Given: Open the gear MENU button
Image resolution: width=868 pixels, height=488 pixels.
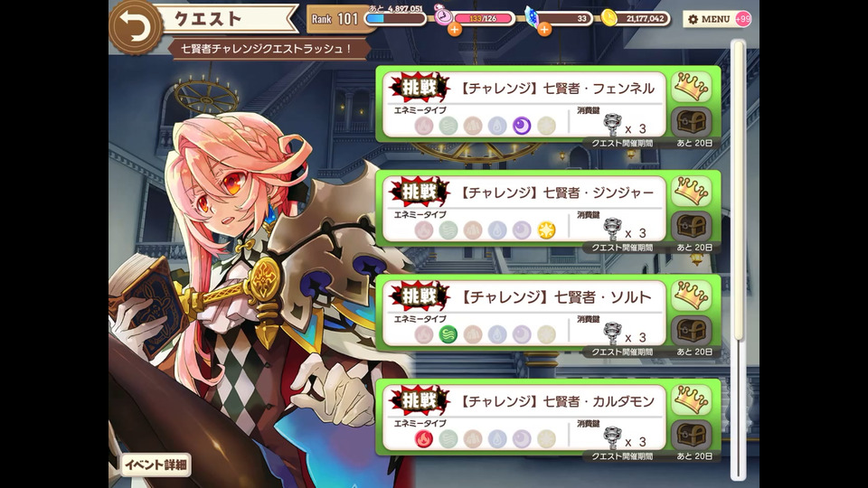Looking at the screenshot, I should tap(710, 19).
